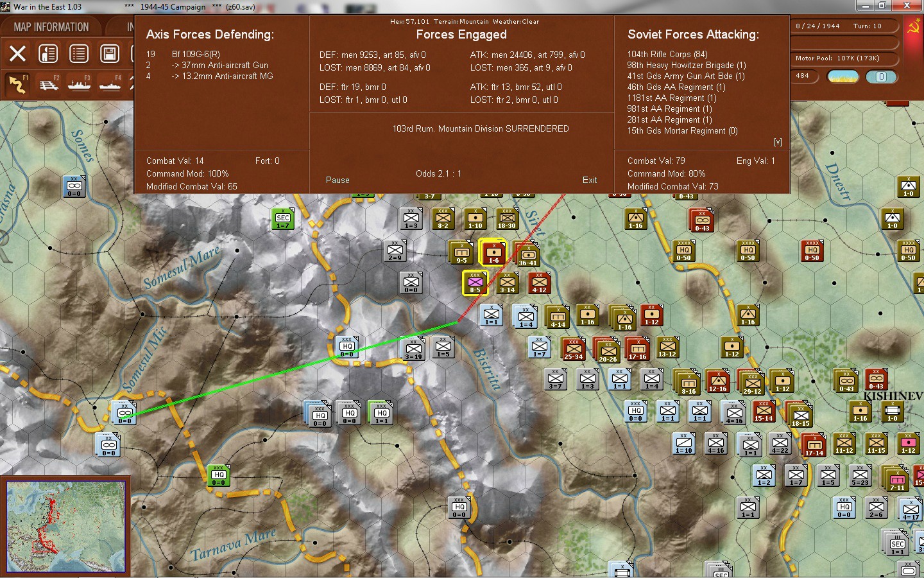Click the 37mm Anti-aircraft Gun entry
The width and height of the screenshot is (924, 578).
click(x=220, y=66)
